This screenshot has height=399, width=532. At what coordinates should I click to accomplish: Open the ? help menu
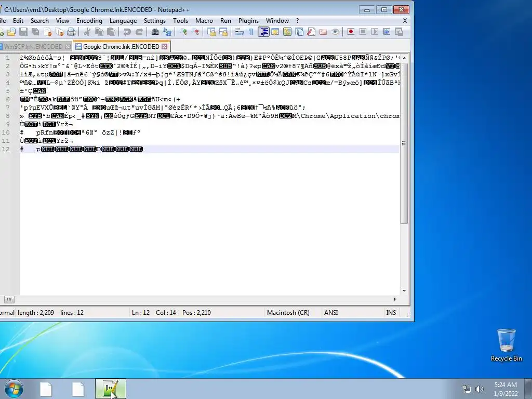[x=298, y=21]
